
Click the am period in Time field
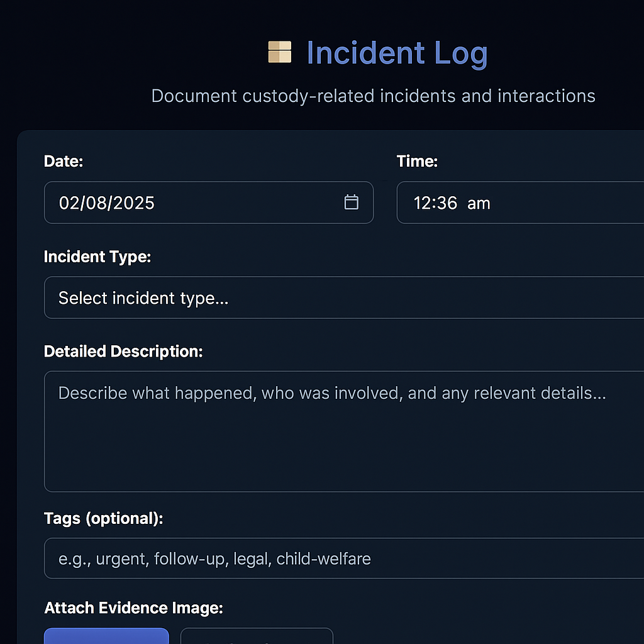tap(479, 203)
